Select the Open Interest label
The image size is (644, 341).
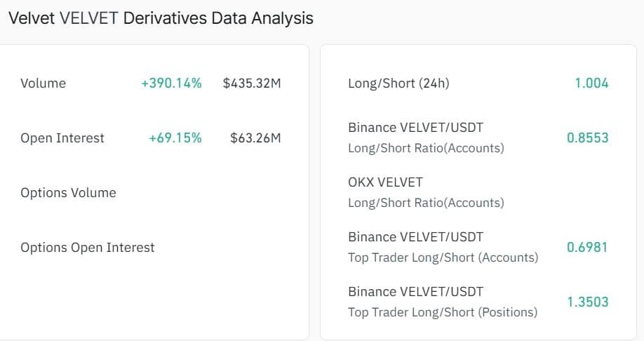(62, 138)
